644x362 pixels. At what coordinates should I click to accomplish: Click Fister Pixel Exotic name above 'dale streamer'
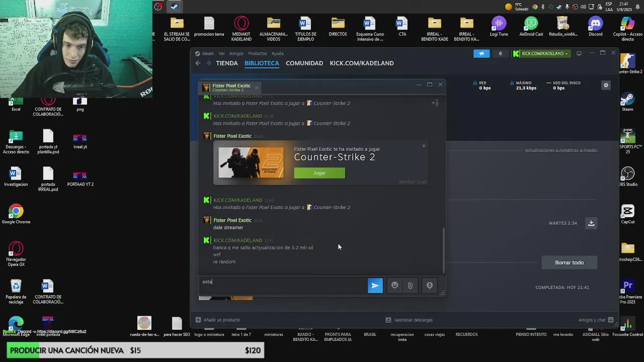[232, 220]
